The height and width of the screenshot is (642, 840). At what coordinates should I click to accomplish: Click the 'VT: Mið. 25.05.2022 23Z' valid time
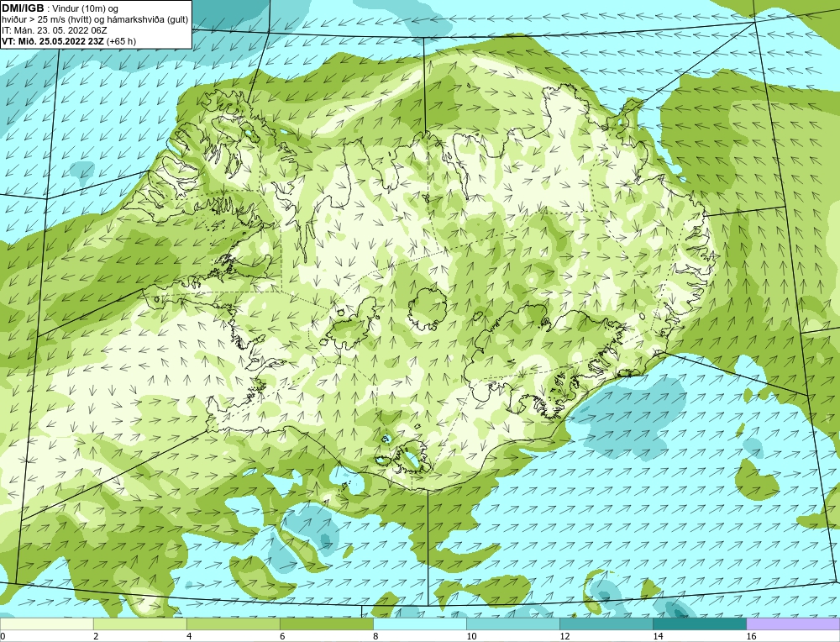click(52, 41)
